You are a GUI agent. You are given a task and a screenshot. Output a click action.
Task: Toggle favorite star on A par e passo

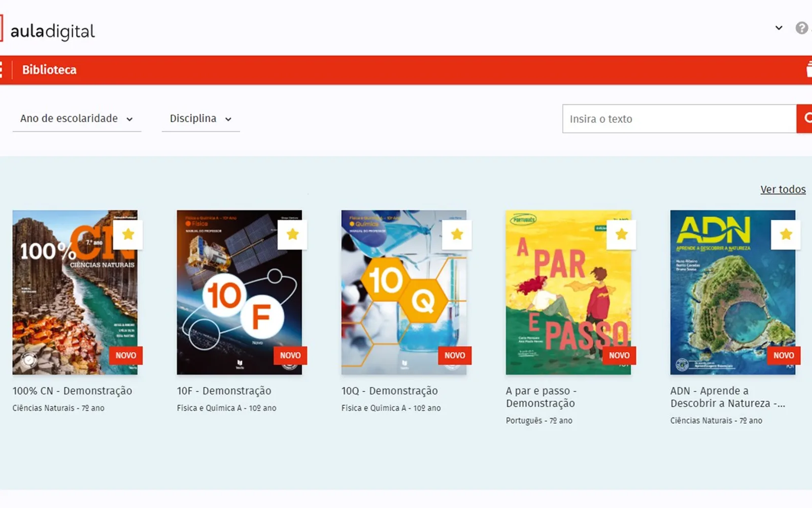click(621, 234)
